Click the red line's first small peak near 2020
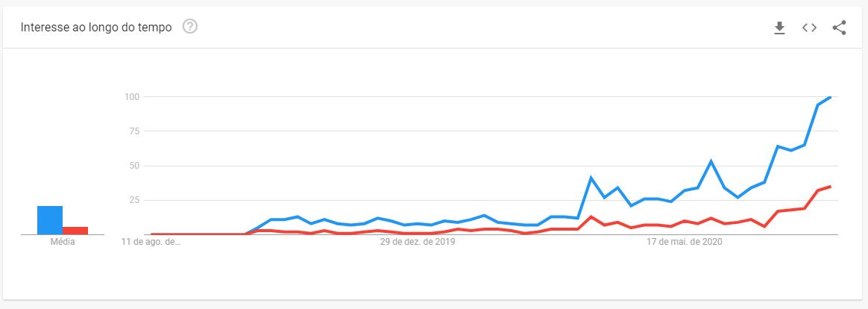 point(591,216)
